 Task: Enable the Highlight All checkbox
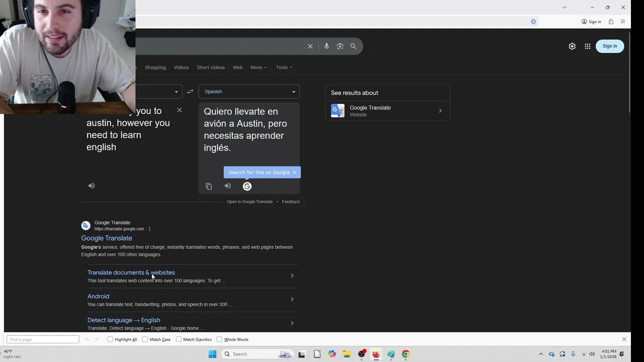coord(110,339)
